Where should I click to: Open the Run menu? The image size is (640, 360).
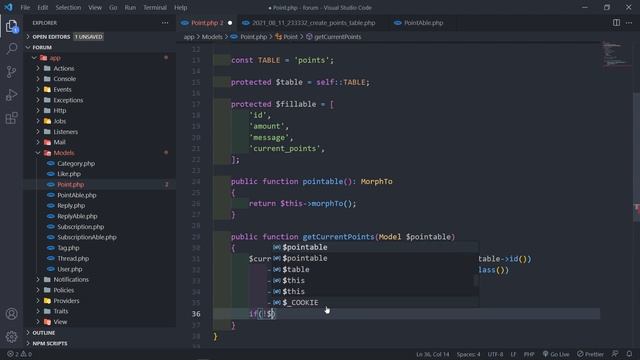[130, 7]
